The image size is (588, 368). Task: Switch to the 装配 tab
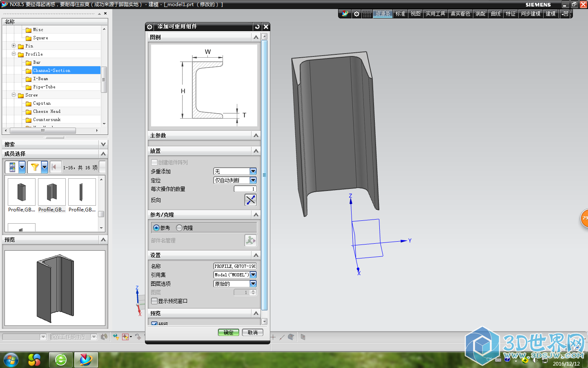coord(481,13)
